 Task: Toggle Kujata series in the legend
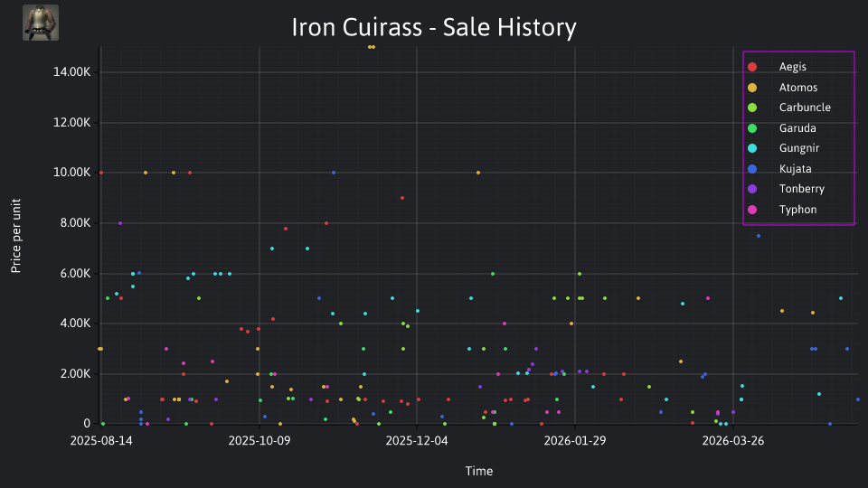pyautogui.click(x=795, y=169)
